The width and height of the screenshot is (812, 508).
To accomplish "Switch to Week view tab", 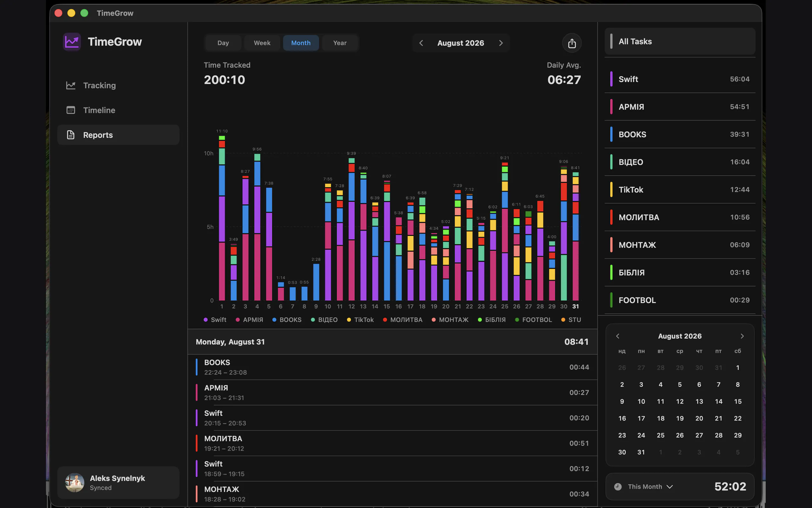I will (x=262, y=43).
